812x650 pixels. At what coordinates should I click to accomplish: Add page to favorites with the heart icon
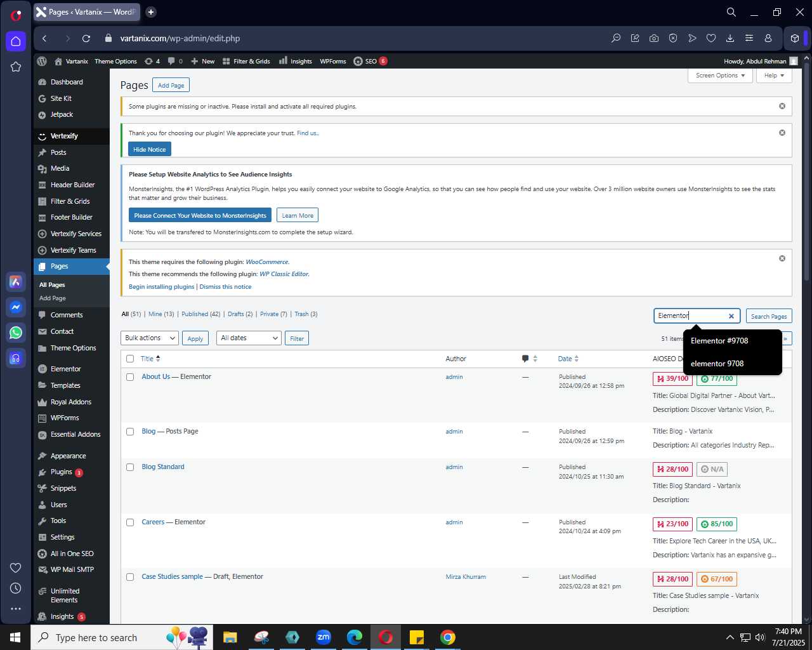click(x=711, y=38)
